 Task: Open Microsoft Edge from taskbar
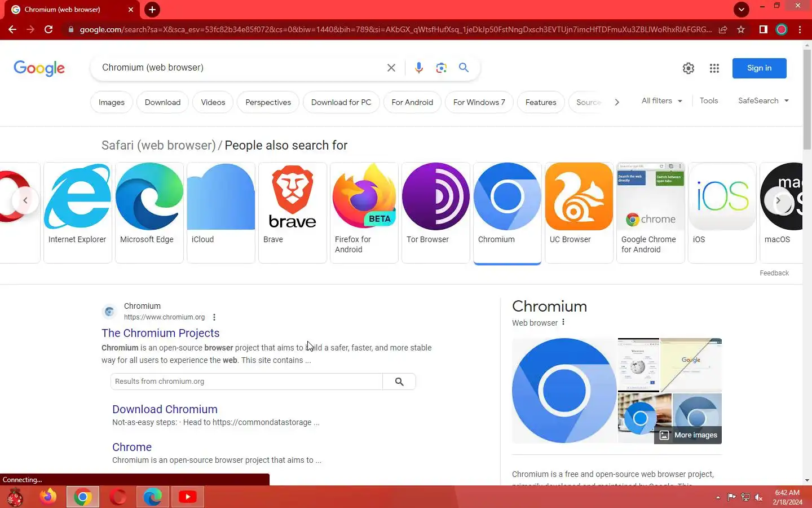[x=152, y=497]
